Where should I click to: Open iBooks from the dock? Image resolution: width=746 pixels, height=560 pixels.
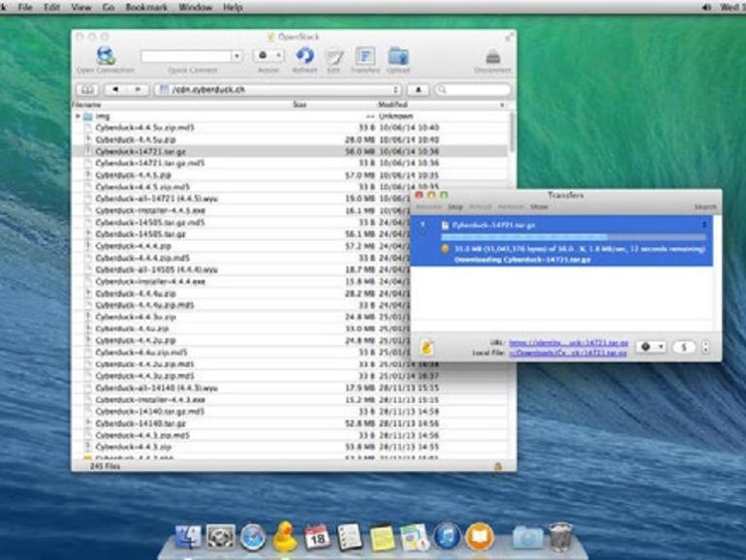click(x=480, y=537)
